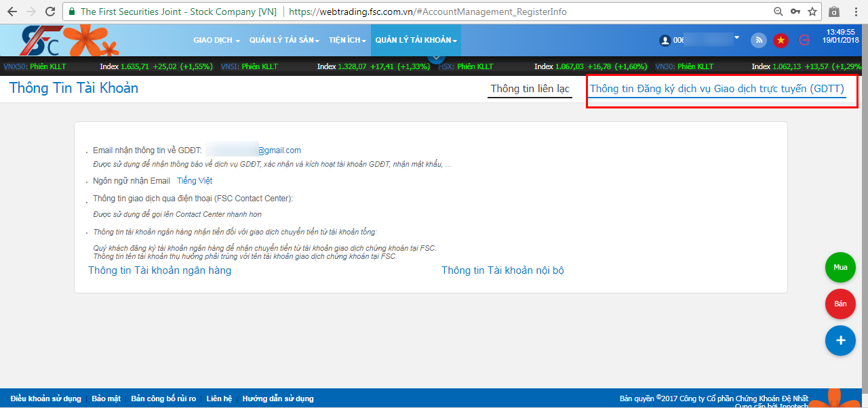Click the red Bán floating button
868x408 pixels.
[x=840, y=304]
